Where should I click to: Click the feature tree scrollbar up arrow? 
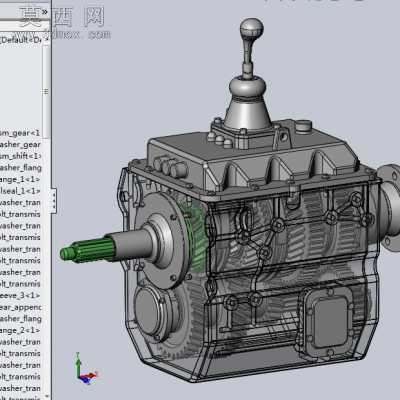point(47,39)
